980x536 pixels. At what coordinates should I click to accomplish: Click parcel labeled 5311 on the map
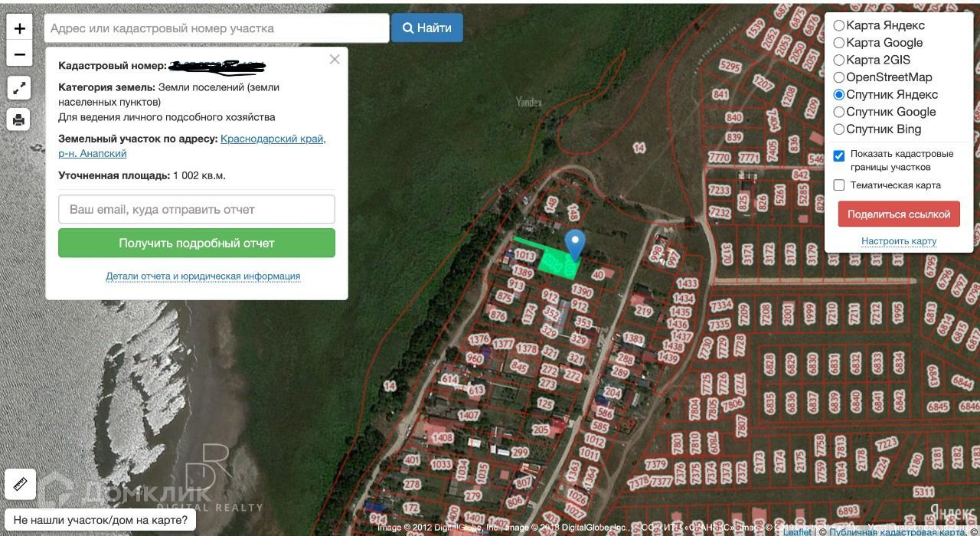[923, 492]
